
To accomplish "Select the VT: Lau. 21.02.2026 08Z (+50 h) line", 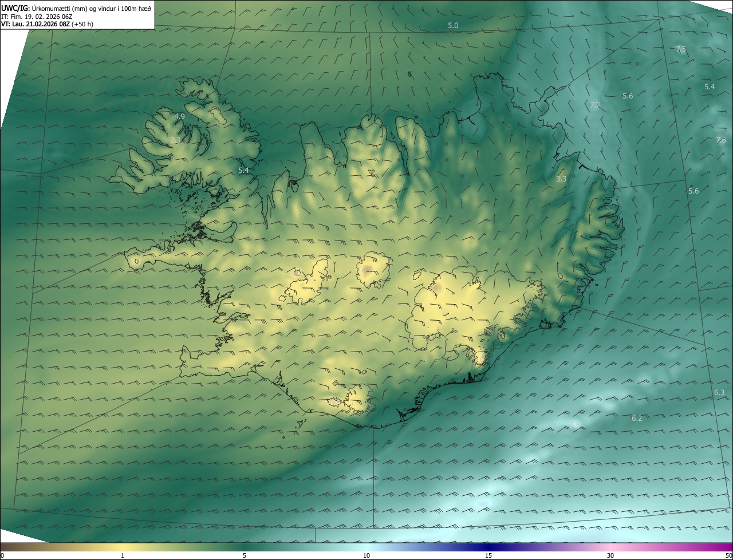I will coord(47,24).
